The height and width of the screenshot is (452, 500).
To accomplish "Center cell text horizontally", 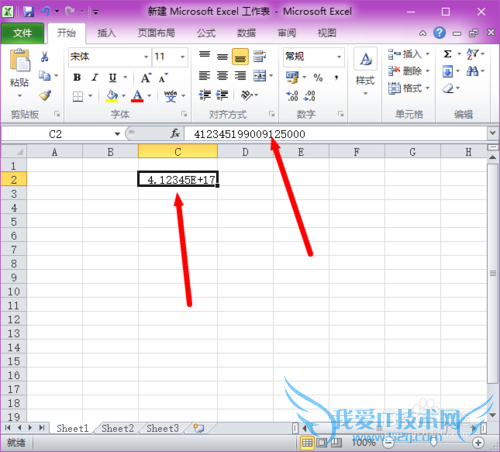I will pos(222,76).
